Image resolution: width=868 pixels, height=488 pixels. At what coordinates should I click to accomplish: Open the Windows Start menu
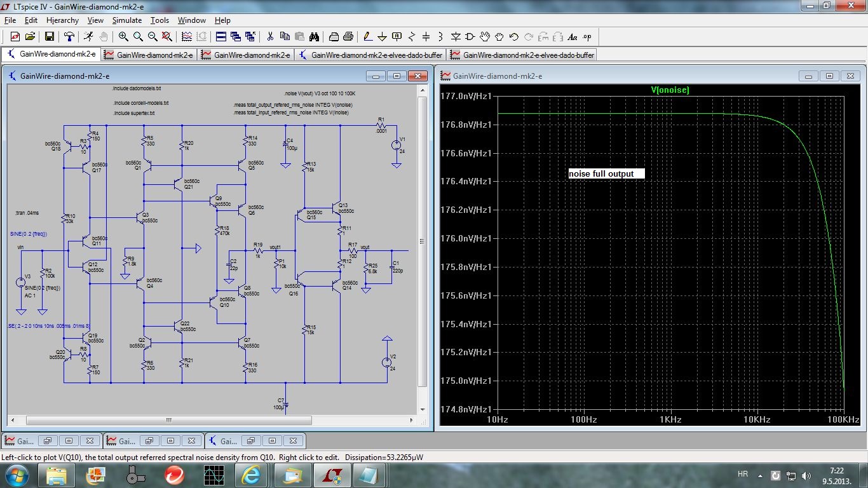point(17,475)
